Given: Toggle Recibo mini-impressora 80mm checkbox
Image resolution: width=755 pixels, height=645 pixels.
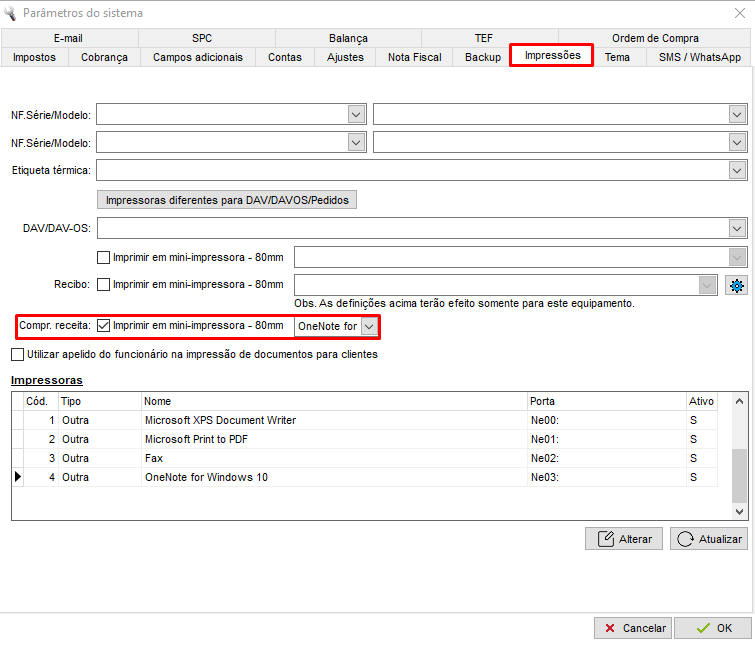Looking at the screenshot, I should [103, 285].
